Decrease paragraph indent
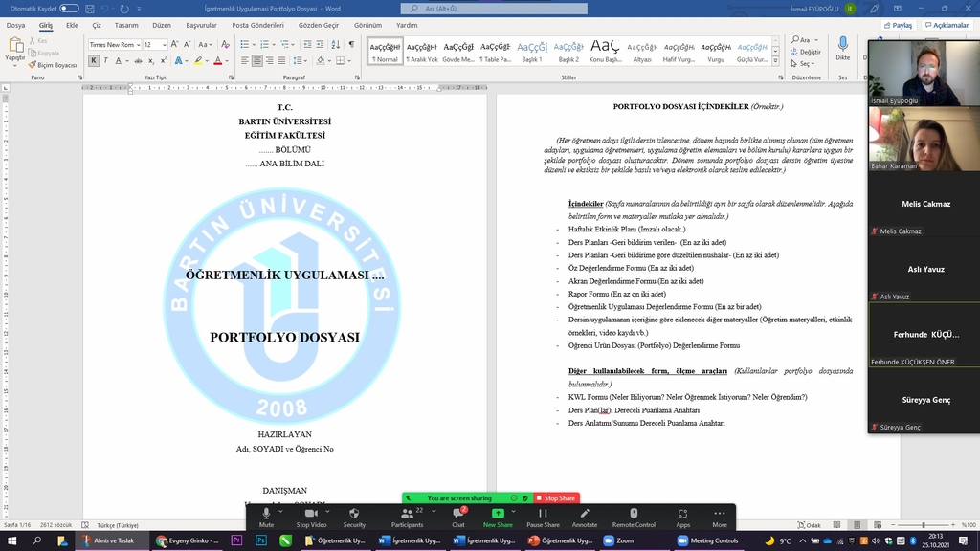This screenshot has height=551, width=980. (307, 44)
